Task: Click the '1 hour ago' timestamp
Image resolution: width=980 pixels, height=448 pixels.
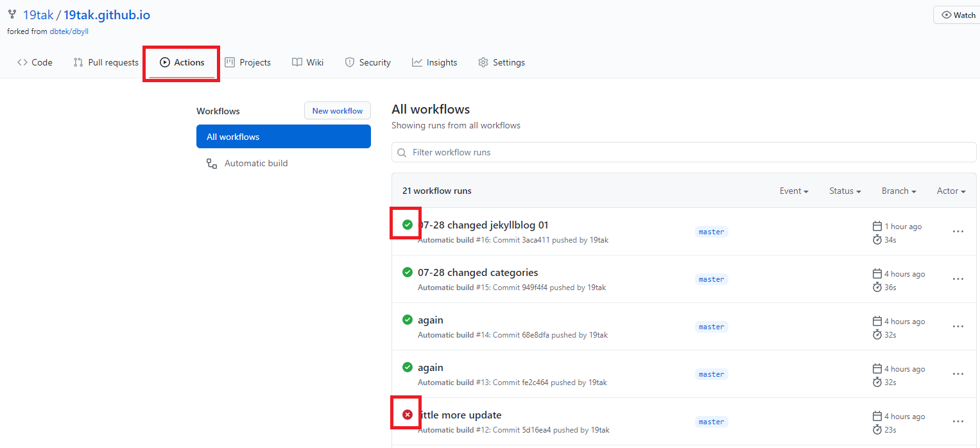Action: (x=903, y=227)
